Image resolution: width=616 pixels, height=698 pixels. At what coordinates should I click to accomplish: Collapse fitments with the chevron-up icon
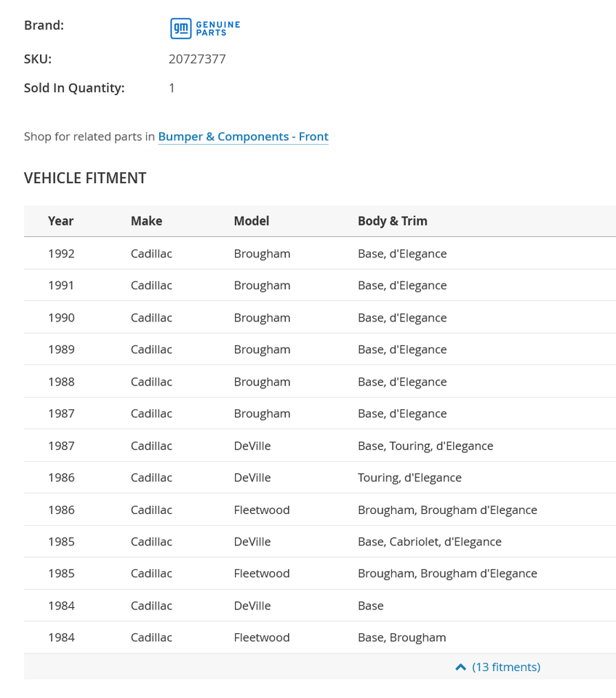[x=460, y=667]
